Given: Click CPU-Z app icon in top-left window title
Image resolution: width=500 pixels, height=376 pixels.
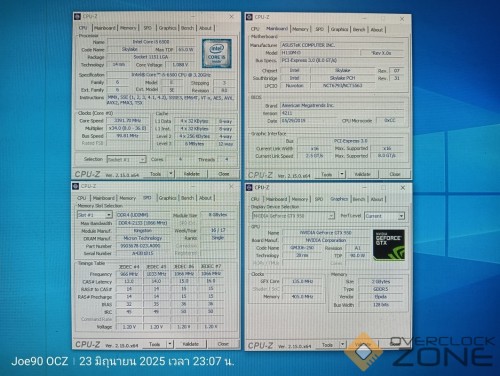Looking at the screenshot, I should [77, 17].
